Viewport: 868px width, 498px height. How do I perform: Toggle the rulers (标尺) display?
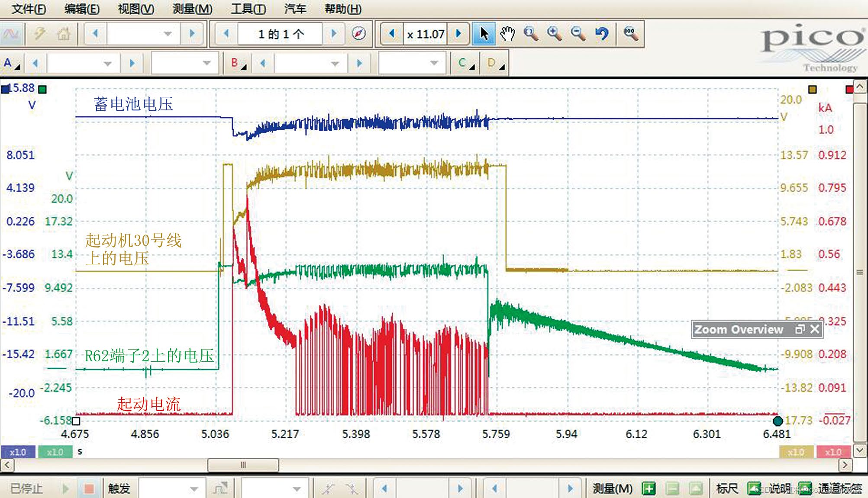tap(754, 489)
